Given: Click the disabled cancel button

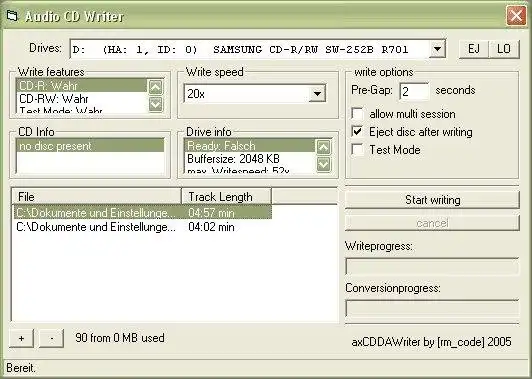Looking at the screenshot, I should (x=432, y=223).
